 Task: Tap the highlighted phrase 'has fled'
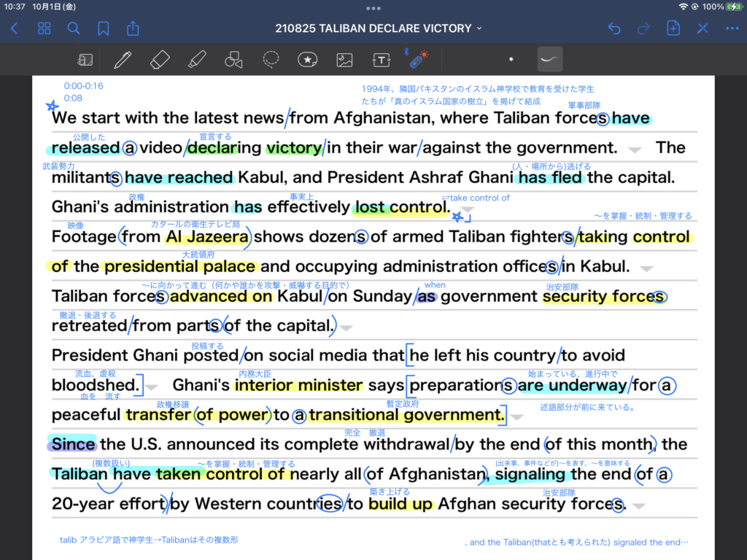coord(550,177)
